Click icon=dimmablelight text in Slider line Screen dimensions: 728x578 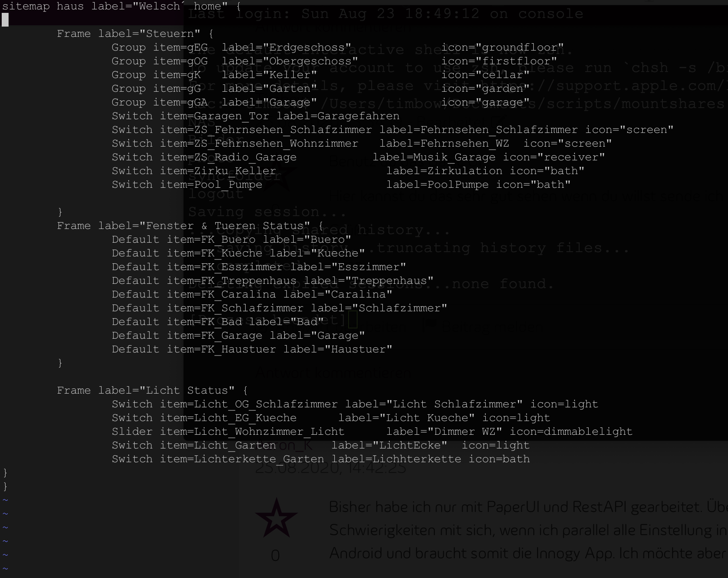point(571,432)
